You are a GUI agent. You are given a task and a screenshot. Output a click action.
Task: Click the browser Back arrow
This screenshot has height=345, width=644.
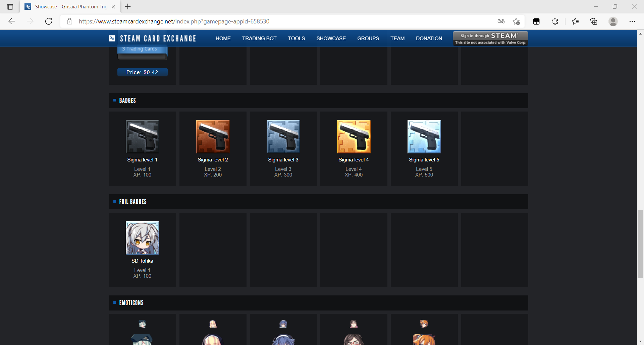[12, 21]
